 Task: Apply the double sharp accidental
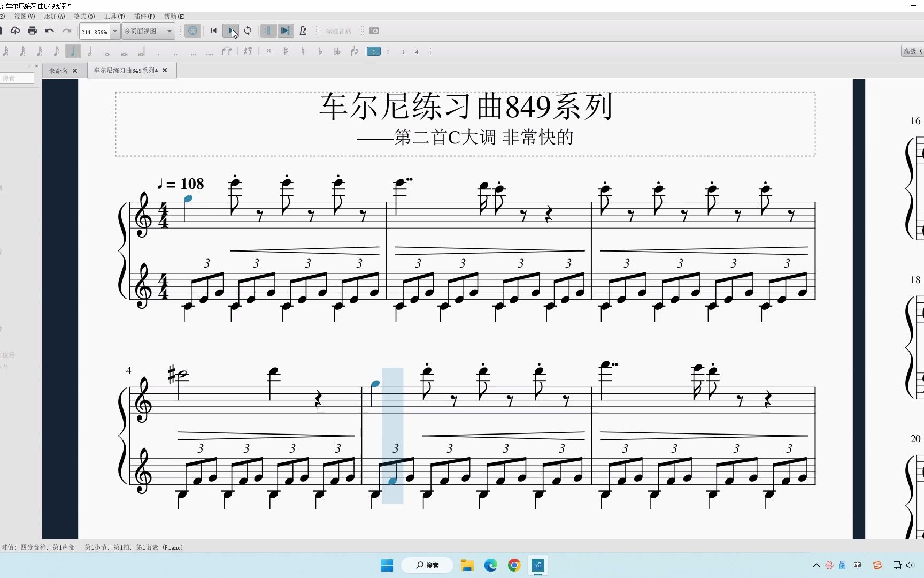click(268, 51)
